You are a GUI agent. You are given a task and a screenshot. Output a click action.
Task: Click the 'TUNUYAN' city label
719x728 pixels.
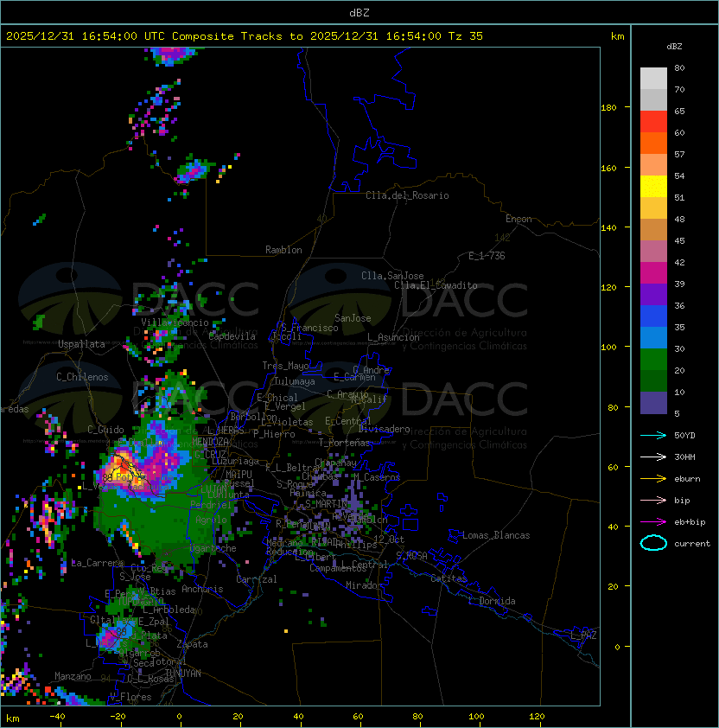pyautogui.click(x=183, y=673)
